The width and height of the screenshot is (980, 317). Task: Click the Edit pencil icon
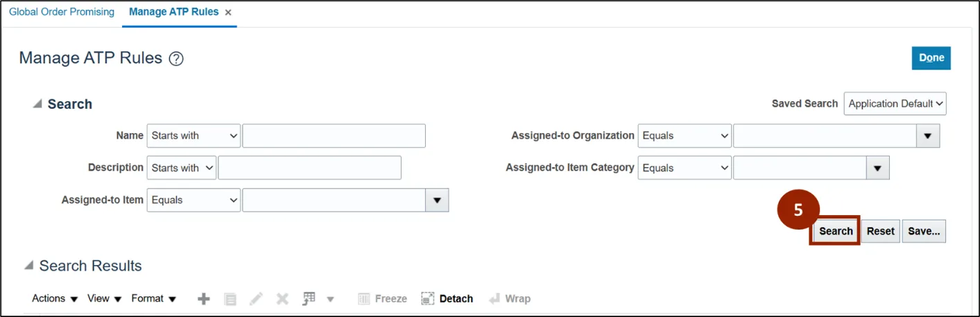coord(256,299)
